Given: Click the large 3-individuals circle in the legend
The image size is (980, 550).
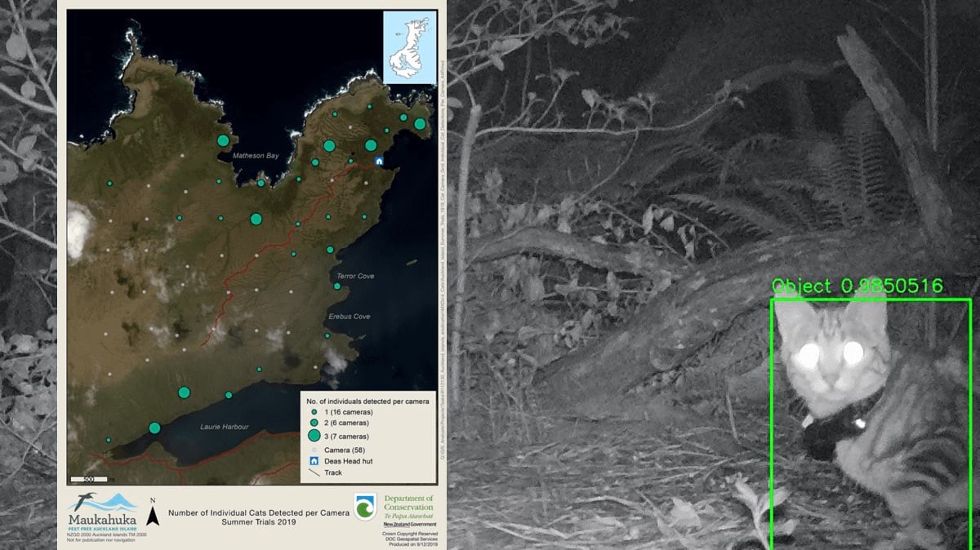Looking at the screenshot, I should click(314, 436).
